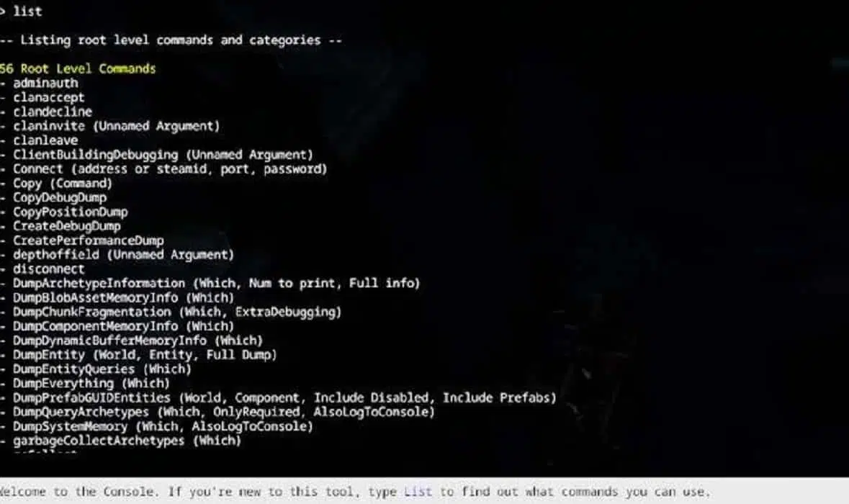Select the adminauth command line
The image size is (849, 504).
45,84
